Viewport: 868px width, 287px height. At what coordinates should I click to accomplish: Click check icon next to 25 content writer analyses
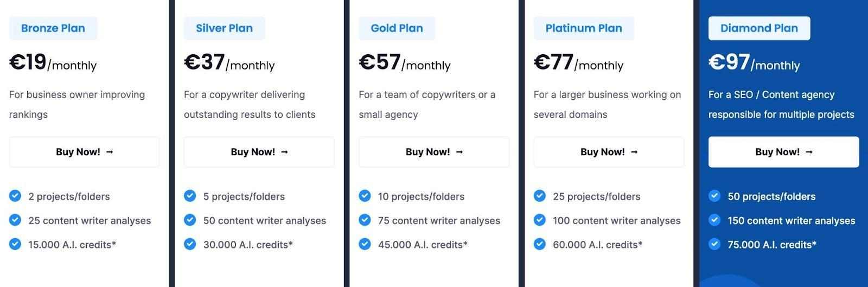(x=15, y=220)
